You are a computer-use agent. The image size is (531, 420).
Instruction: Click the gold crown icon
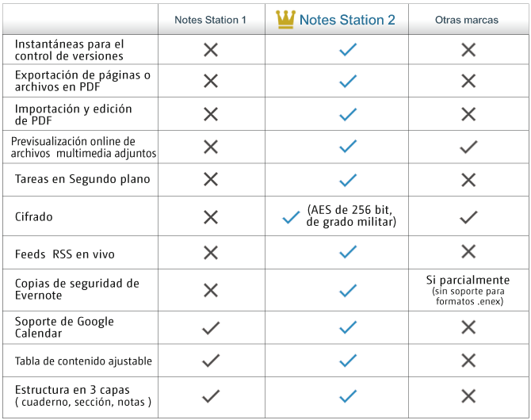285,20
